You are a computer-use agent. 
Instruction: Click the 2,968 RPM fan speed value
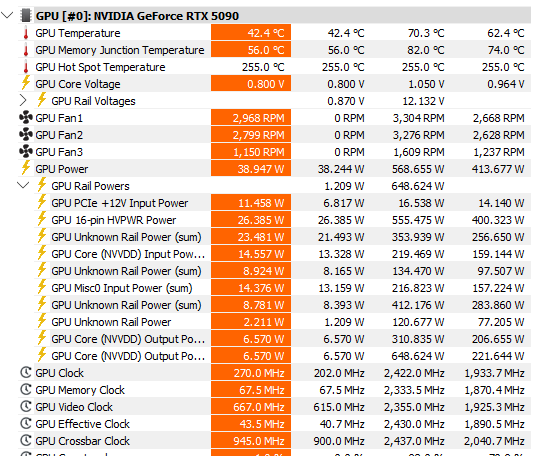pos(251,118)
